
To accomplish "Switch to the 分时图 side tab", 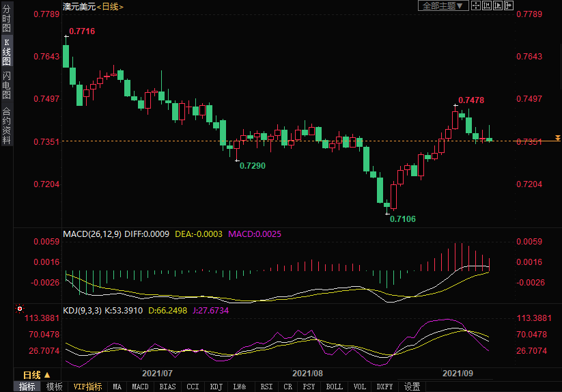I will tap(6, 19).
